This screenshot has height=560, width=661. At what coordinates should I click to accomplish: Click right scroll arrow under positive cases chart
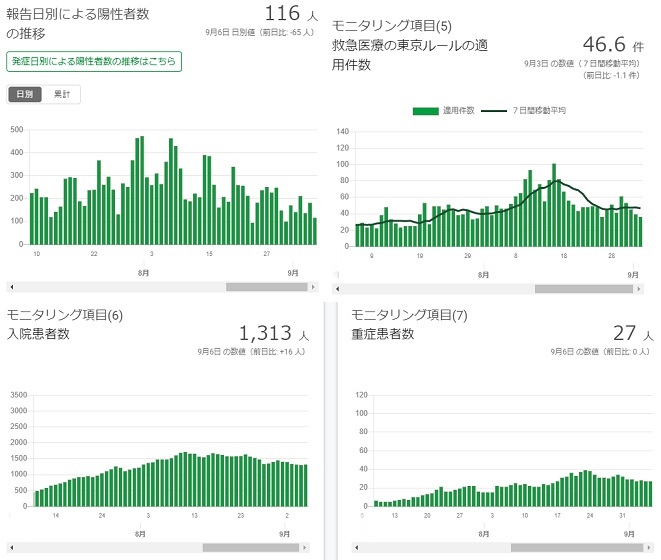coord(314,287)
